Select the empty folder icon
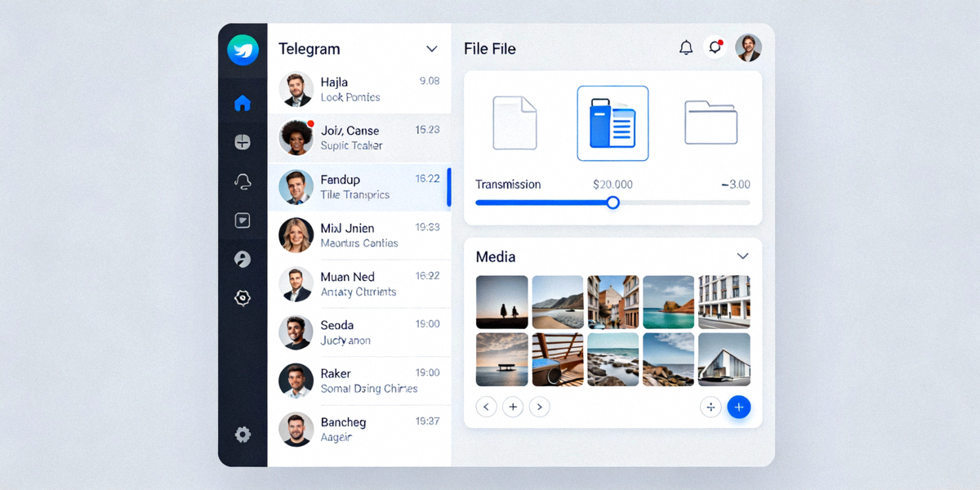 [x=710, y=123]
